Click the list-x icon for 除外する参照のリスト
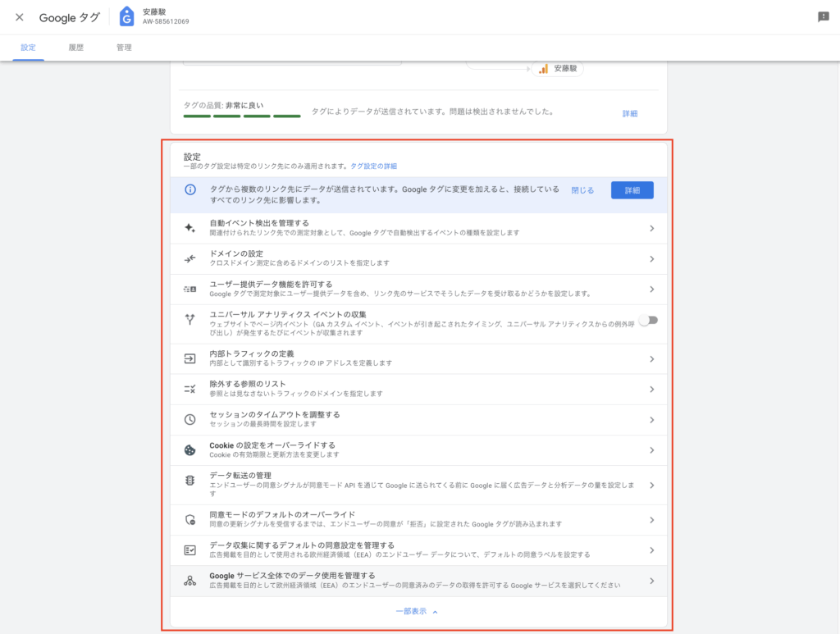Screen dimensions: 840x634 click(x=189, y=390)
